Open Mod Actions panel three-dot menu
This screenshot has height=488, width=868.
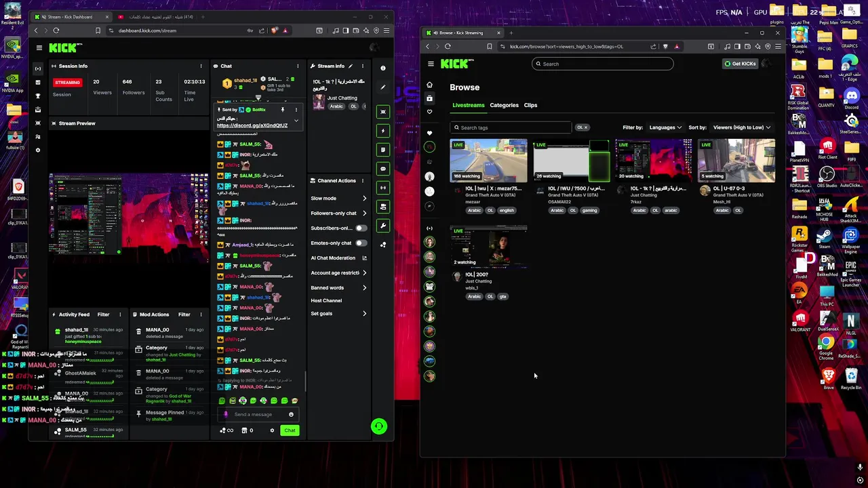click(201, 314)
